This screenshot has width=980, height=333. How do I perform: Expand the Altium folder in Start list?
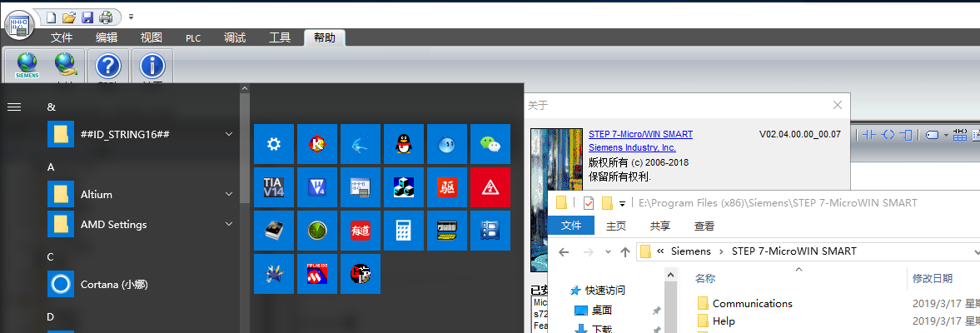229,194
